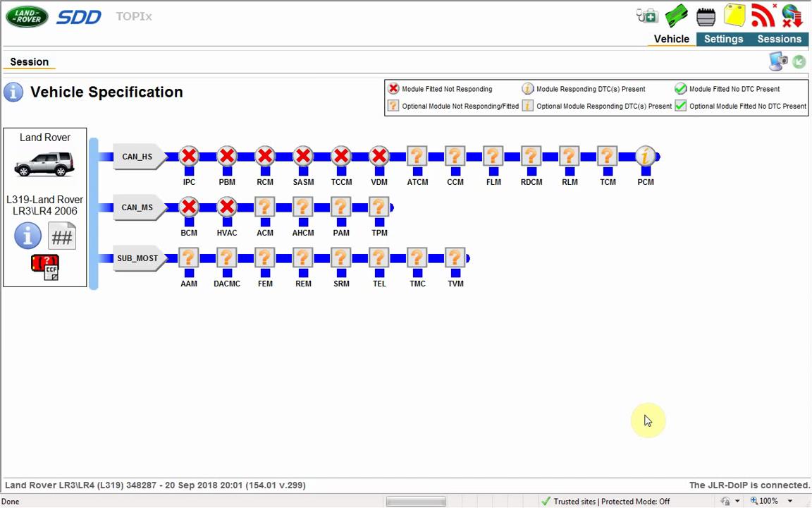Click the AHCM module icon

304,207
